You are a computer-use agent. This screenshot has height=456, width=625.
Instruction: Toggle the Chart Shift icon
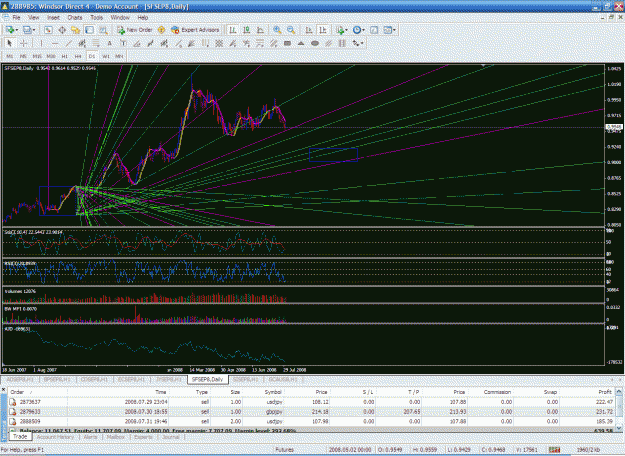[323, 30]
